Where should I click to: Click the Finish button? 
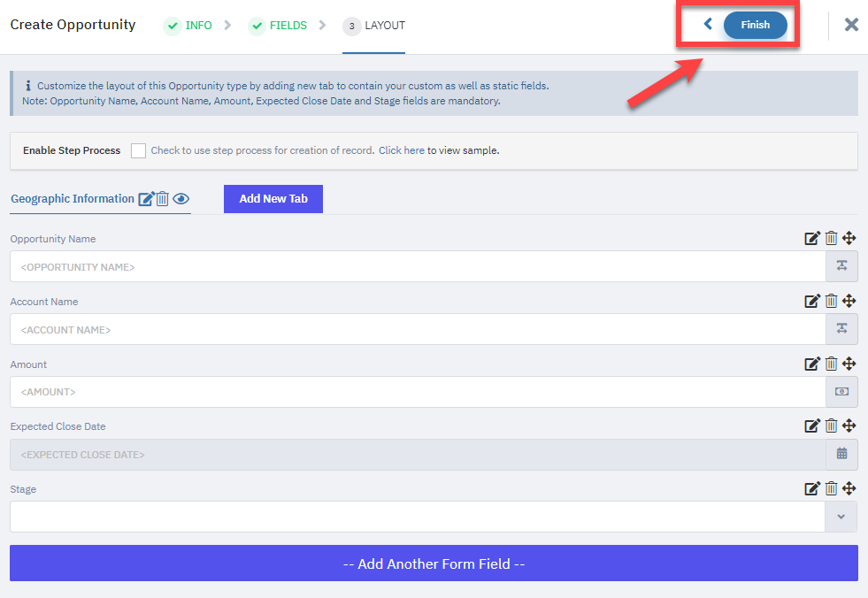point(755,25)
